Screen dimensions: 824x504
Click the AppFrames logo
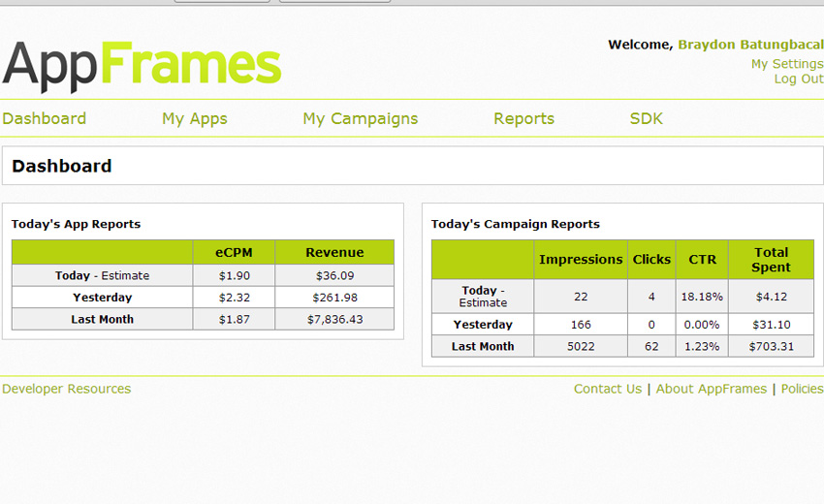tap(142, 66)
